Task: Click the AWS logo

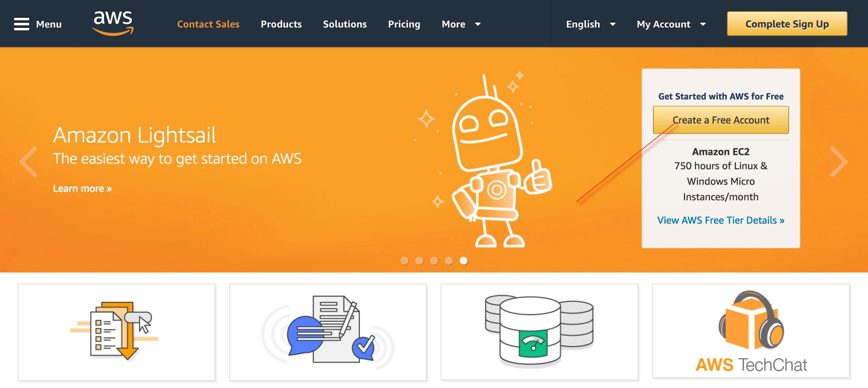Action: 113,23
